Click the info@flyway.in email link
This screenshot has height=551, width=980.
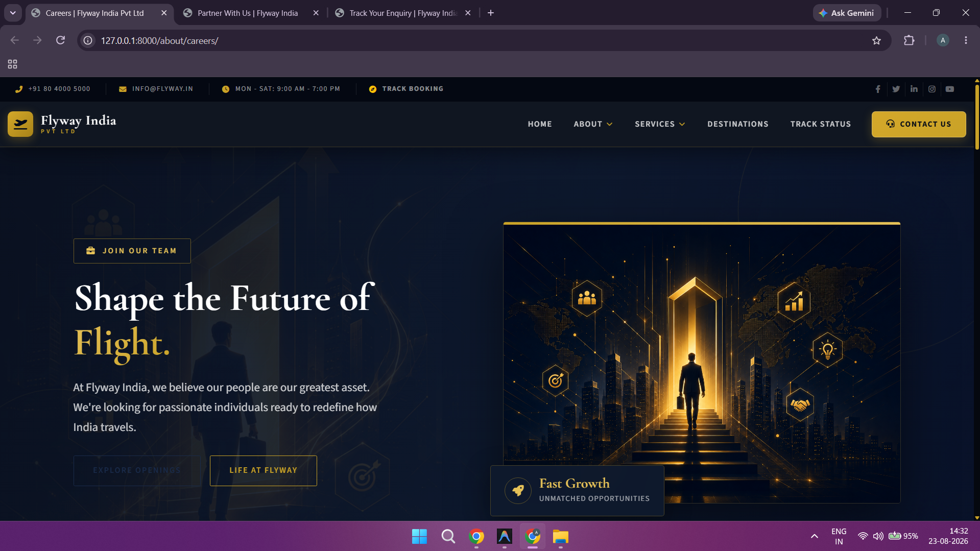point(156,89)
